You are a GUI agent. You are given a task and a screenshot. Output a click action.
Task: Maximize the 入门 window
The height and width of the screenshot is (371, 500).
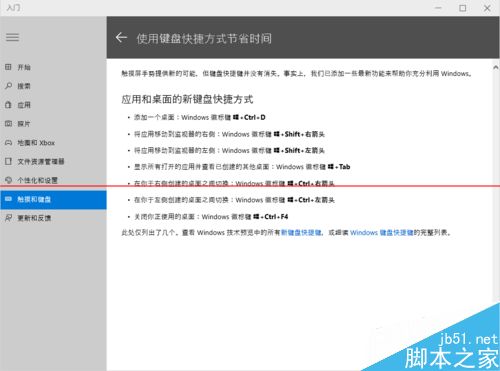click(x=463, y=8)
